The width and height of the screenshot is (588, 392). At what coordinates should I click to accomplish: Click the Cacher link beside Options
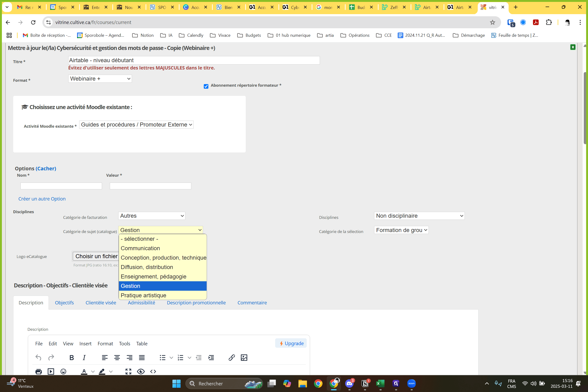click(x=46, y=168)
